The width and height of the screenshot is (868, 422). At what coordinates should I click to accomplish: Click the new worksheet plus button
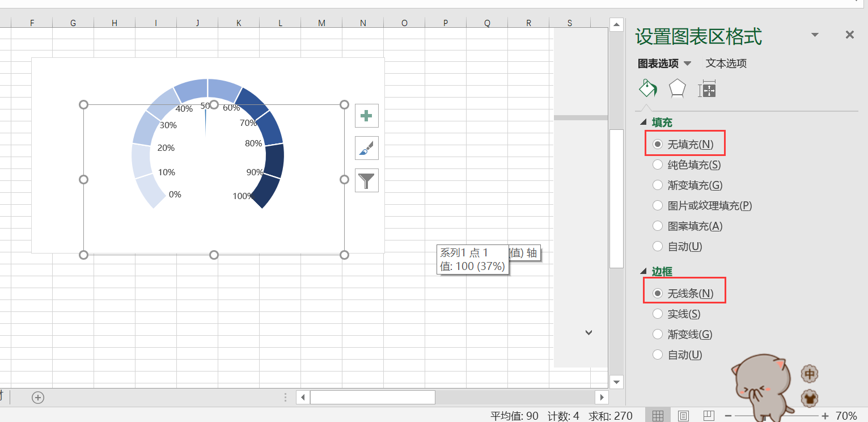[37, 398]
